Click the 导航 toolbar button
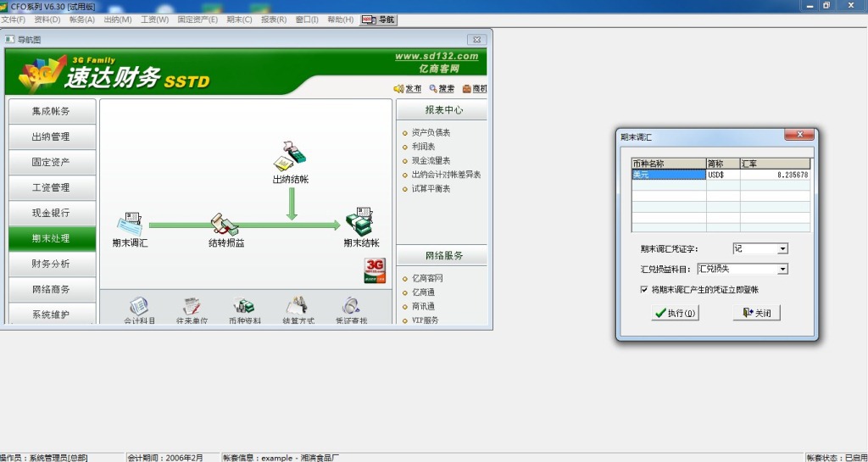 pos(379,19)
